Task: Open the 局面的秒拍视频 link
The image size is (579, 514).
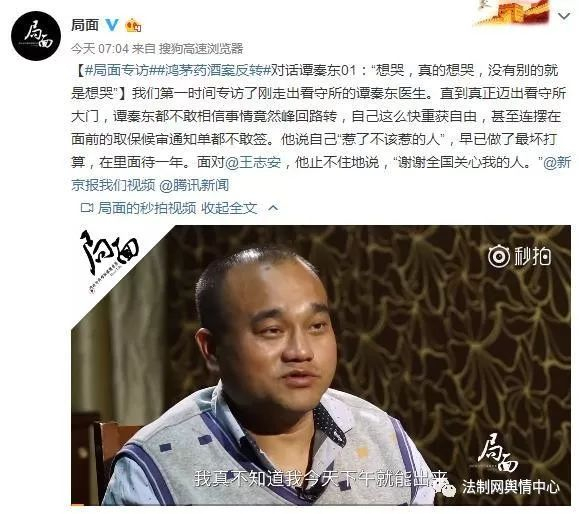Action: pyautogui.click(x=147, y=208)
